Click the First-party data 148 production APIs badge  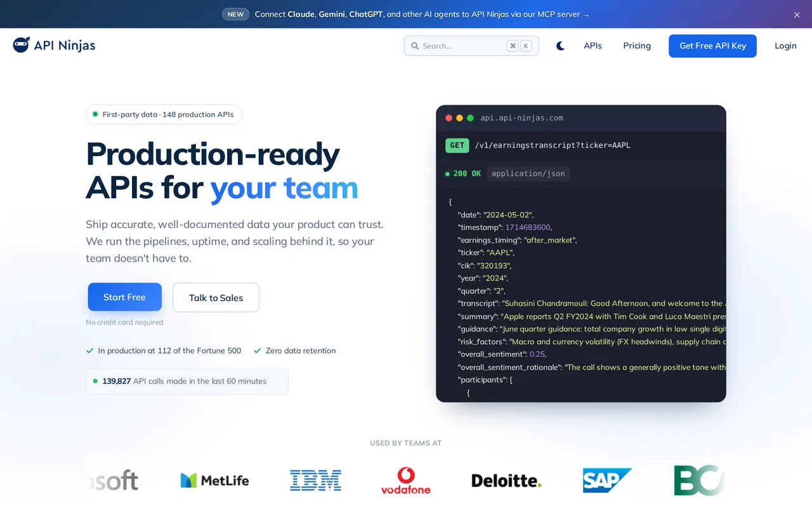(164, 114)
